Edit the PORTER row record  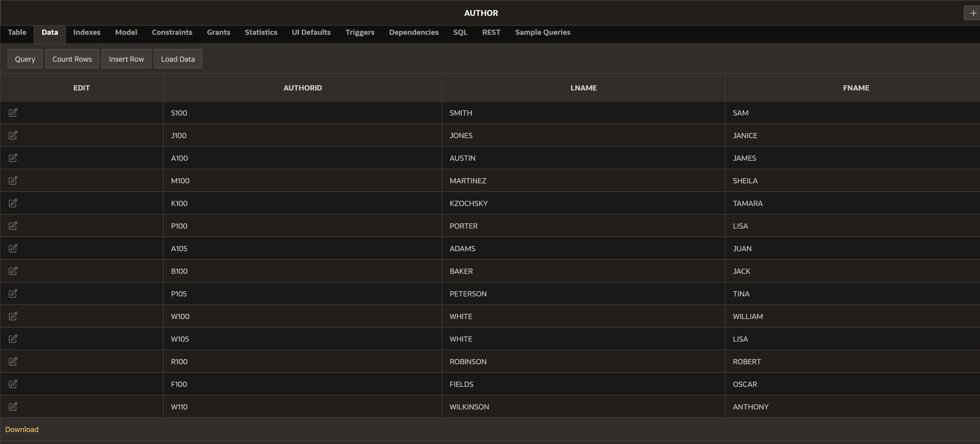[x=13, y=226]
